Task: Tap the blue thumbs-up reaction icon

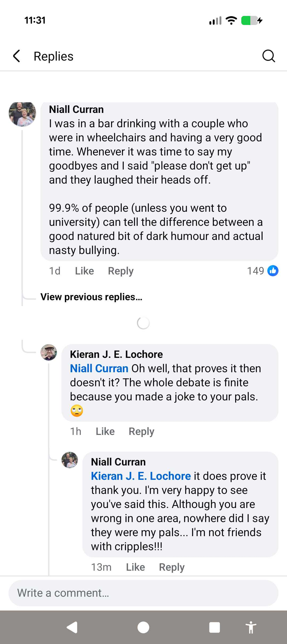Action: point(273,271)
